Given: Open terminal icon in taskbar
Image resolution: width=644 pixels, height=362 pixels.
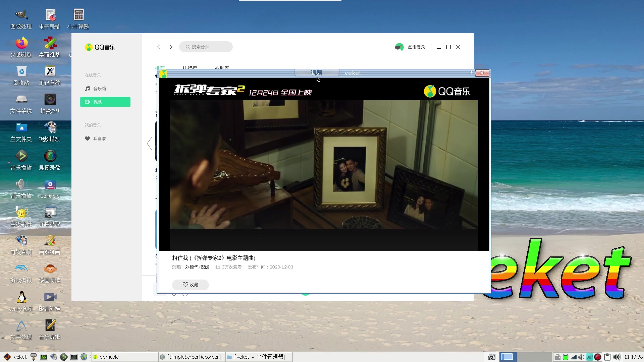Looking at the screenshot, I should pyautogui.click(x=74, y=357).
